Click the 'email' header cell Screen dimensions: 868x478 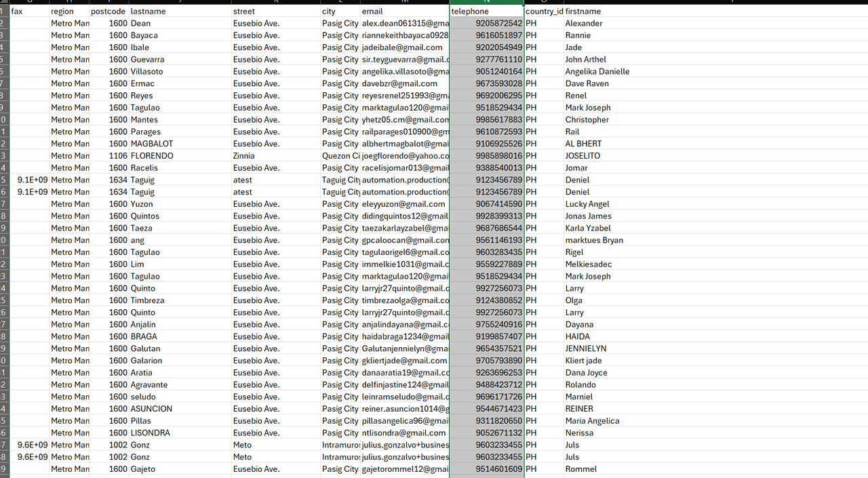(405, 12)
